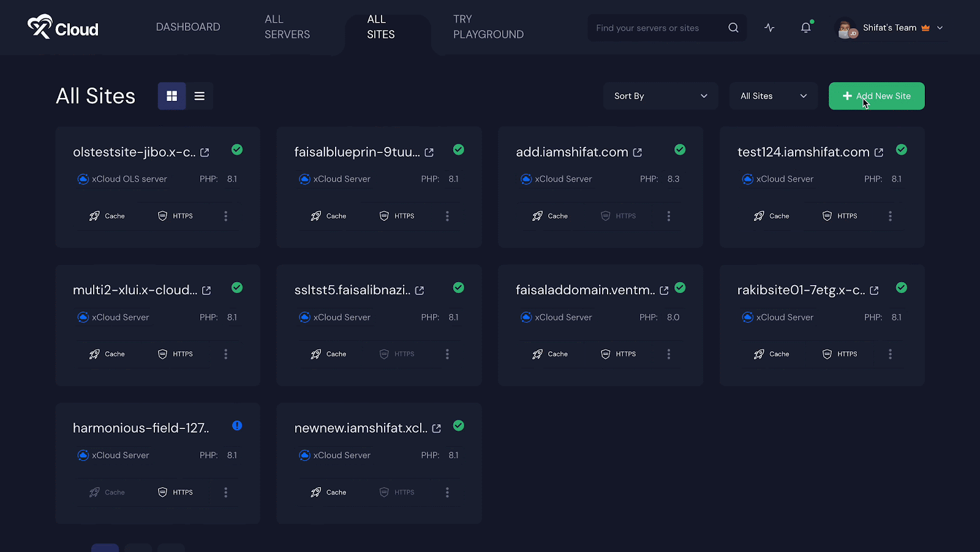Image resolution: width=980 pixels, height=552 pixels.
Task: Click the activity/pulse icon in the header
Action: tap(769, 28)
